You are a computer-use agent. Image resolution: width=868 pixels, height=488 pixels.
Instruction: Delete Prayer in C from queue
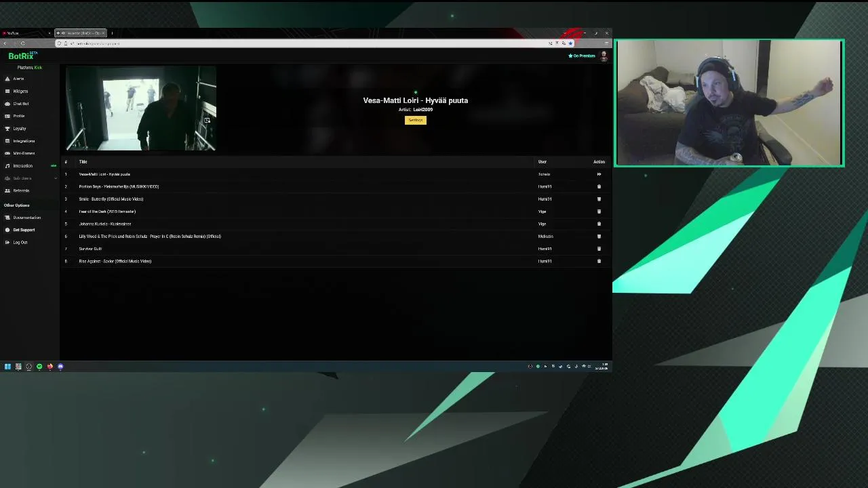[x=599, y=237]
